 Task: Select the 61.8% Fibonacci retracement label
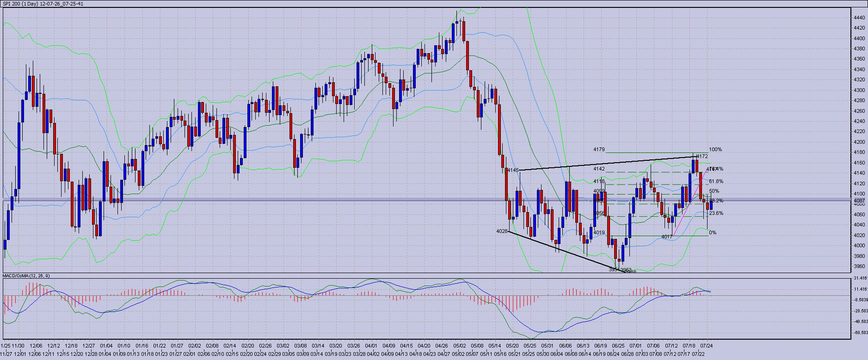[x=716, y=182]
